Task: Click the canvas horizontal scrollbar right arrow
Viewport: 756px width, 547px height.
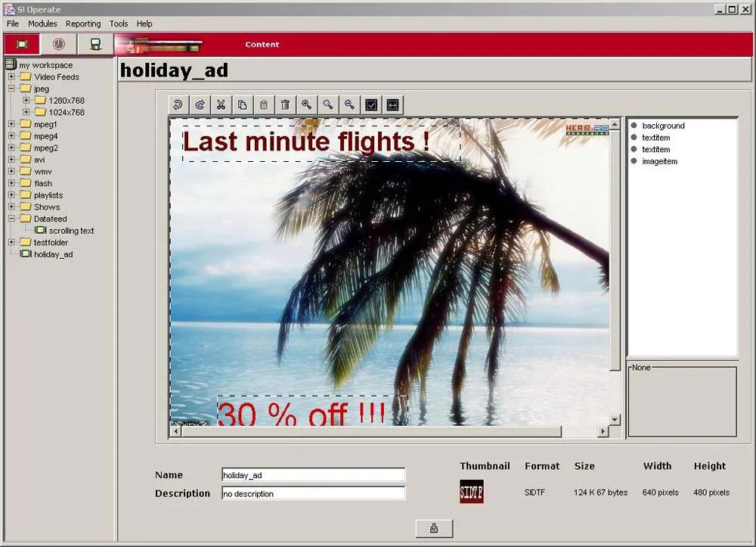Action: [603, 431]
